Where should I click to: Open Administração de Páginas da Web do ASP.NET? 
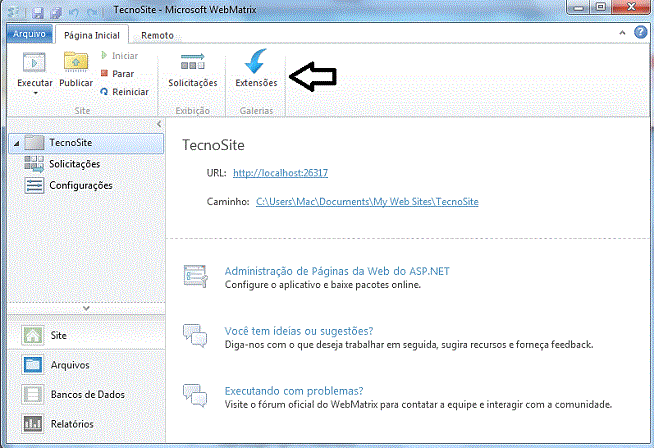point(337,271)
